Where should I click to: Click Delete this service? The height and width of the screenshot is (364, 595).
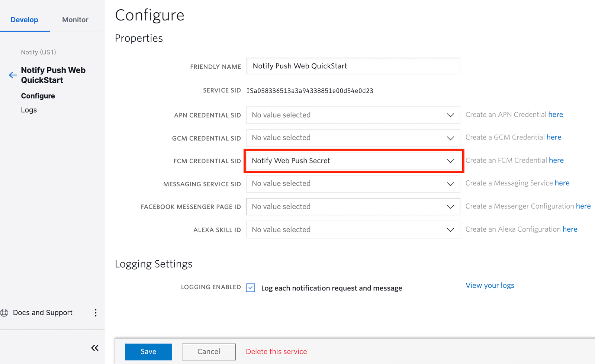point(276,351)
